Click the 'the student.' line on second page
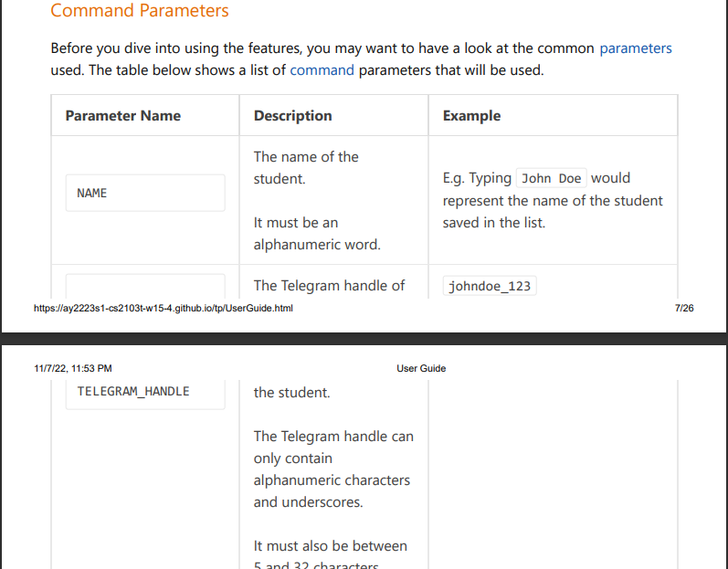728x569 pixels. (x=291, y=393)
